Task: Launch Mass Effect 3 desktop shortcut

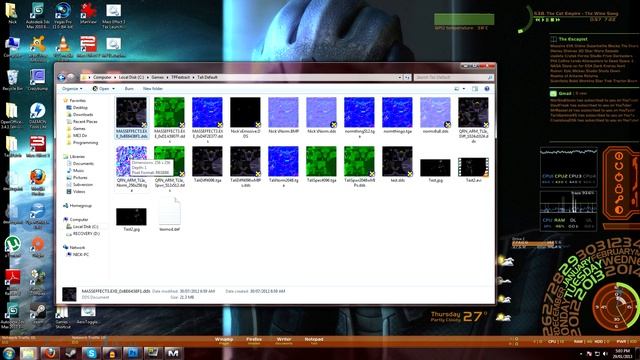Action: [38, 146]
